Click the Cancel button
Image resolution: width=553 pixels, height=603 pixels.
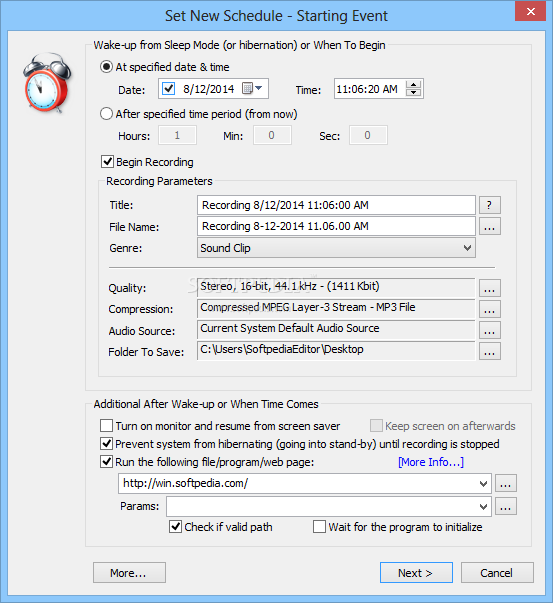(x=497, y=573)
